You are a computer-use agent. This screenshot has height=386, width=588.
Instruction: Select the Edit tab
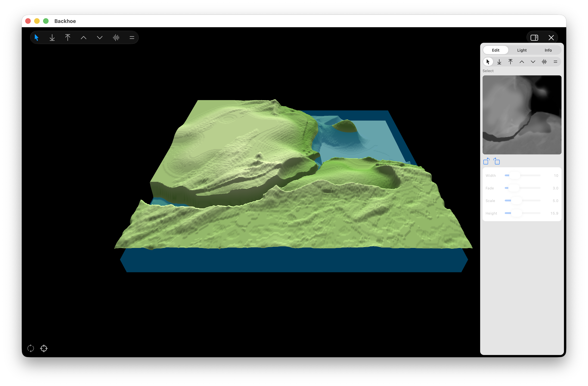coord(495,50)
